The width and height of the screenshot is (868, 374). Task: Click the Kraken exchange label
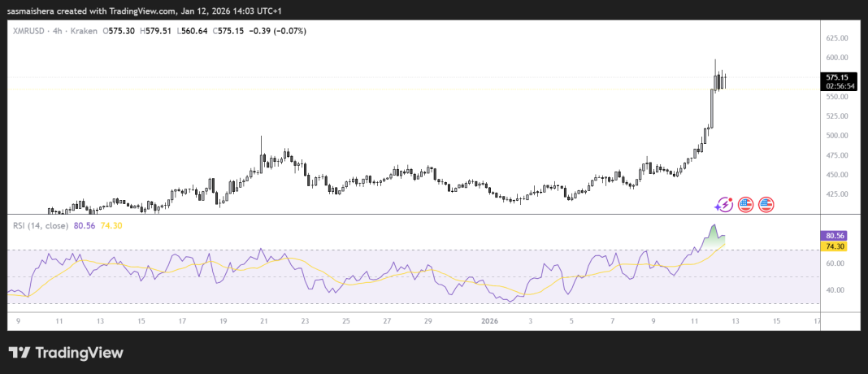[x=86, y=31]
